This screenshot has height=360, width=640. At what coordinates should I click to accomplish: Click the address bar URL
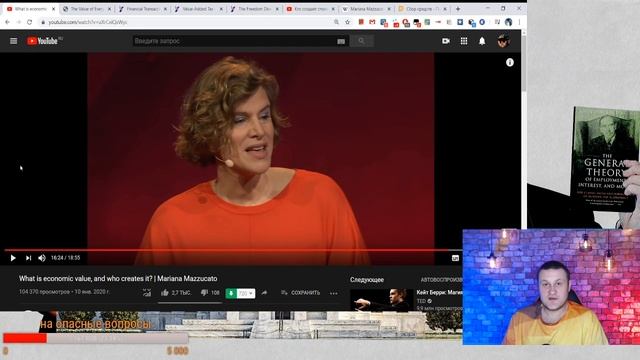[x=88, y=22]
